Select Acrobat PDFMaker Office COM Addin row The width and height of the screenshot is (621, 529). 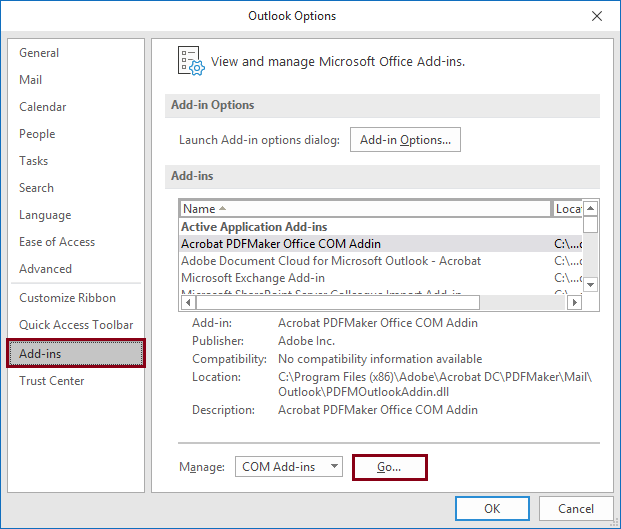click(x=381, y=244)
